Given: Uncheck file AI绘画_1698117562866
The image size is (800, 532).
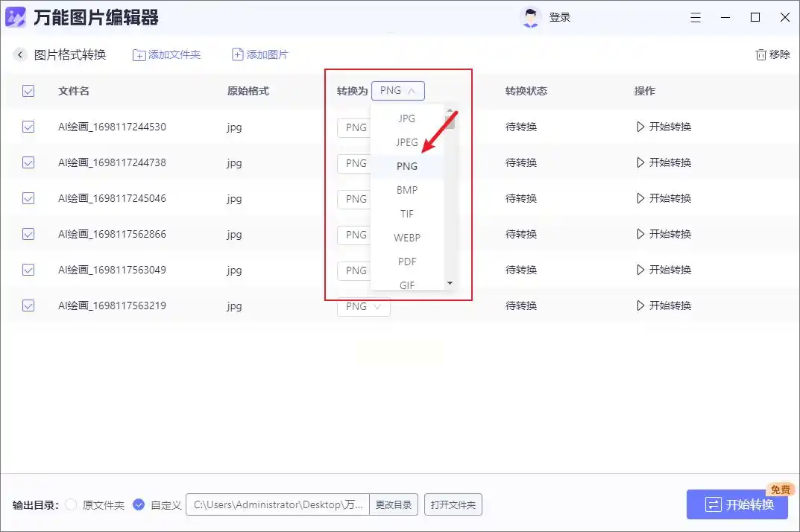Looking at the screenshot, I should (28, 234).
